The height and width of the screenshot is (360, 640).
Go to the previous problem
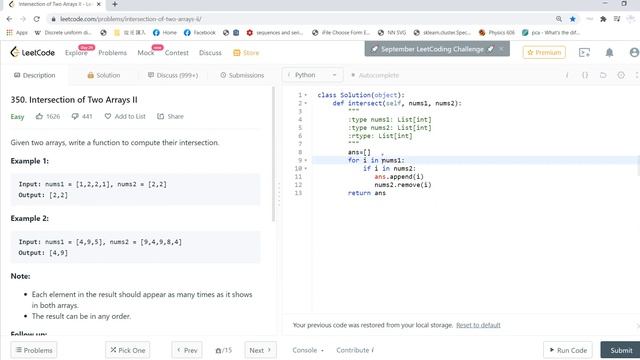187,350
